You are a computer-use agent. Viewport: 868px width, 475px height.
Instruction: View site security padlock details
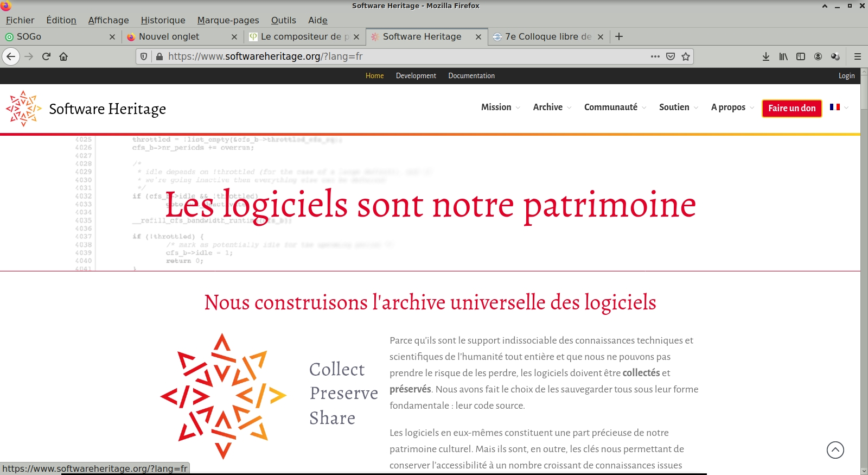click(x=159, y=56)
